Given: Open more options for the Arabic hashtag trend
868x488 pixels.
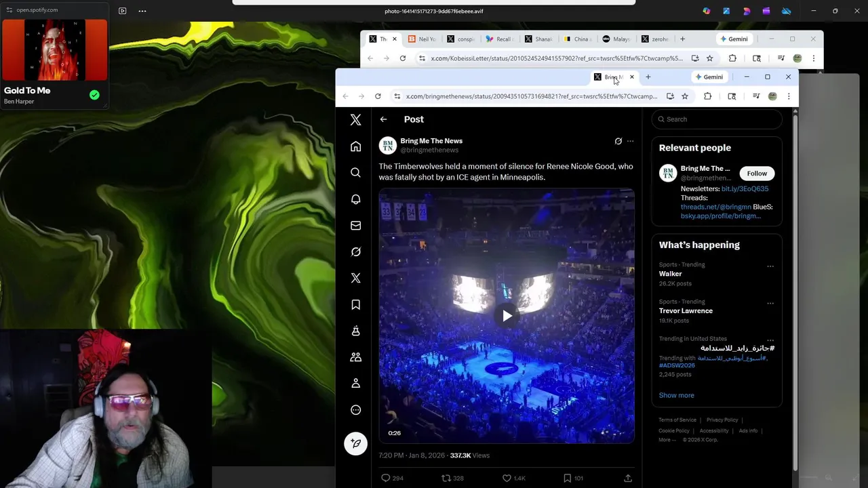Looking at the screenshot, I should pyautogui.click(x=770, y=340).
